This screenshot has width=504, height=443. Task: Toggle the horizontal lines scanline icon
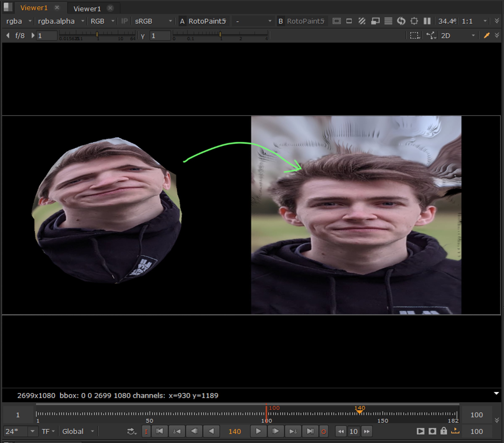(388, 21)
